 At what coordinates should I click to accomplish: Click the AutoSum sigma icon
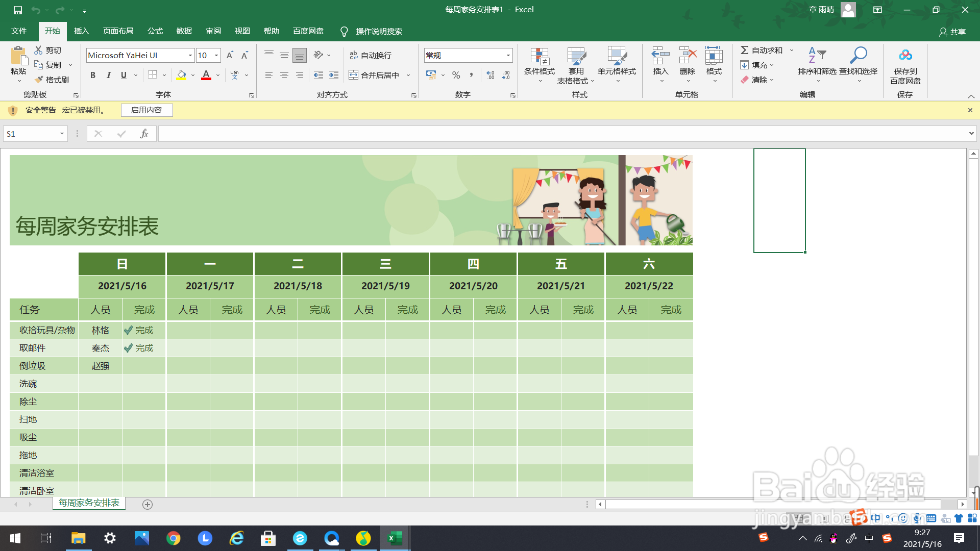pyautogui.click(x=745, y=50)
